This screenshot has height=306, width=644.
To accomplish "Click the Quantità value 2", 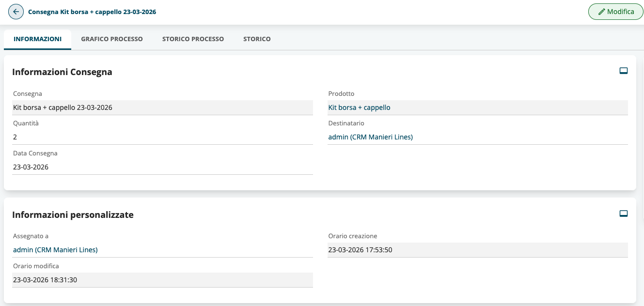I will (162, 137).
